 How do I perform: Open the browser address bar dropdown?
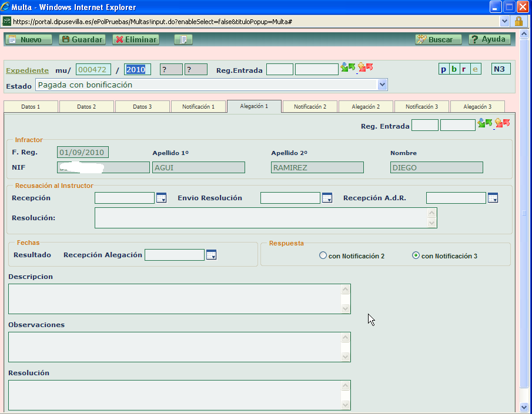point(504,21)
